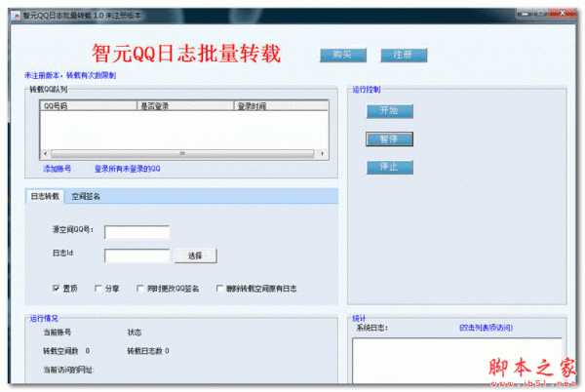
Task: Focus the 源空间QQ号 input field
Action: coord(136,232)
